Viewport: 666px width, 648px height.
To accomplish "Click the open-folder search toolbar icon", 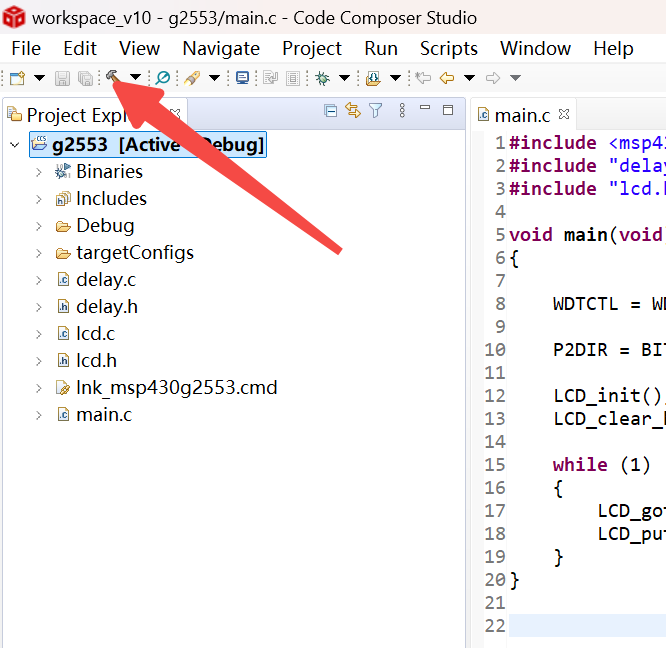I will click(373, 78).
